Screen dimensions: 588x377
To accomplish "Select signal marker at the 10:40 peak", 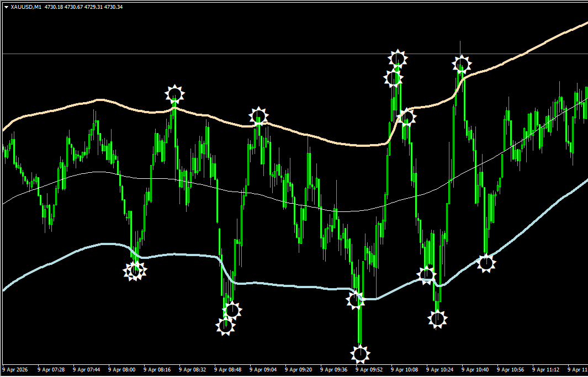I will 462,65.
